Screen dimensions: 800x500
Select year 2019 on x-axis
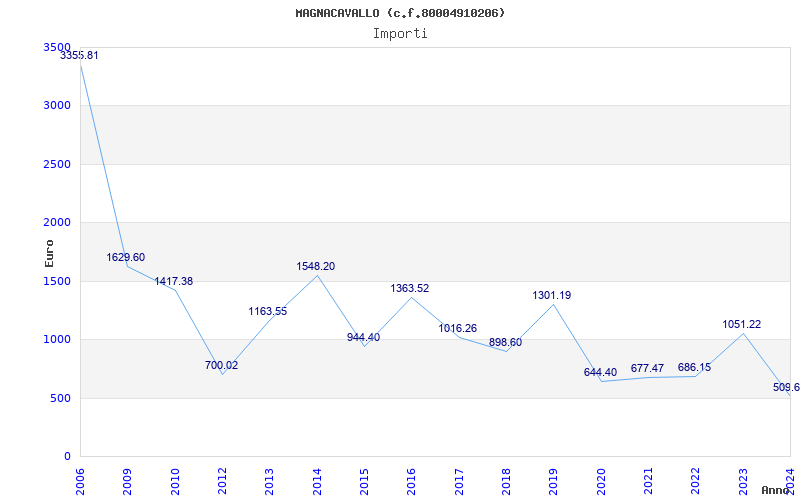(x=554, y=480)
